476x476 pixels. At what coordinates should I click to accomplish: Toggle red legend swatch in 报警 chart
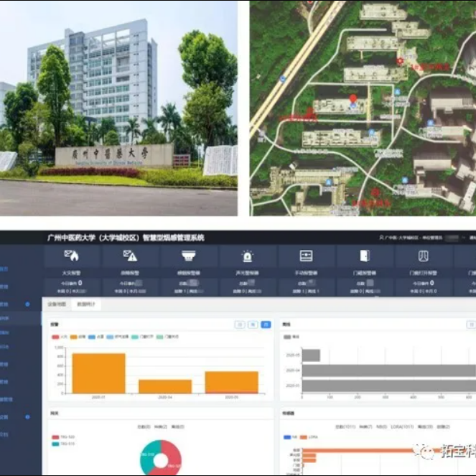[x=55, y=337]
